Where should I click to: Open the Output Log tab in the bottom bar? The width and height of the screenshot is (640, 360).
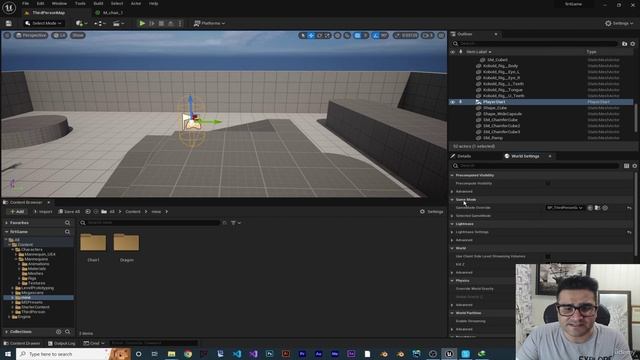pos(62,343)
